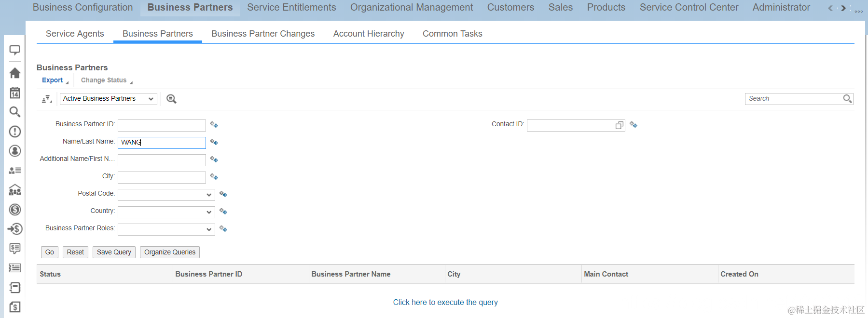Screen dimensions: 868x318
Task: Select top-level Business Partners work center
Action: click(x=190, y=7)
